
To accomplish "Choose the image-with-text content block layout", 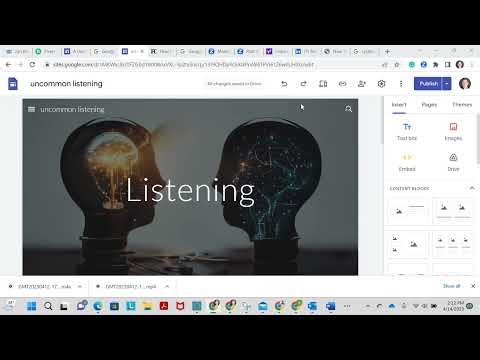I will point(408,211).
